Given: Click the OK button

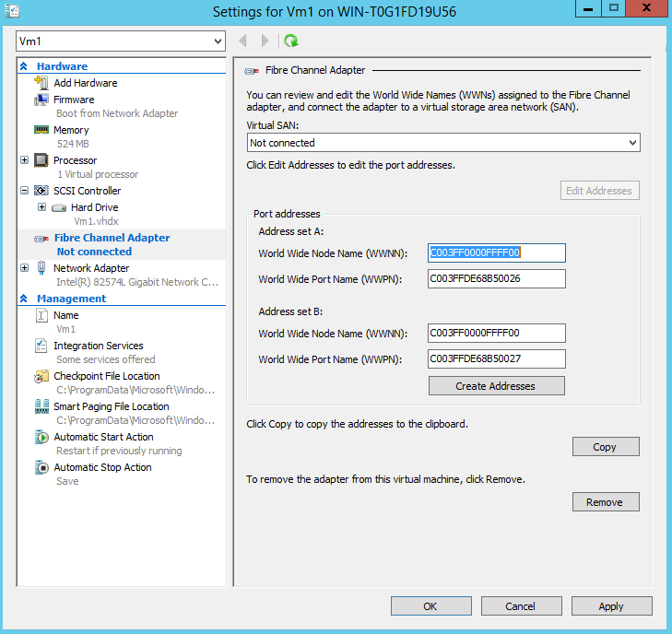Looking at the screenshot, I should coord(430,606).
